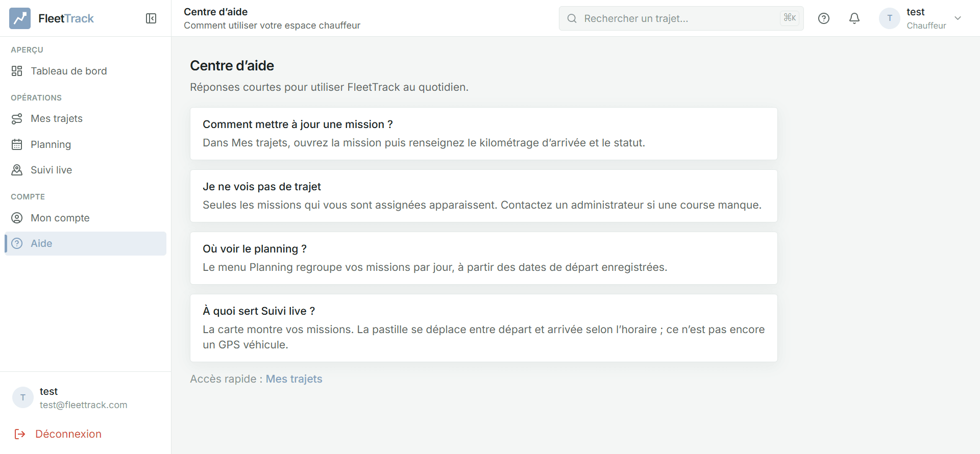Click the Déconnexion logout arrow icon
The width and height of the screenshot is (980, 454).
coord(20,434)
